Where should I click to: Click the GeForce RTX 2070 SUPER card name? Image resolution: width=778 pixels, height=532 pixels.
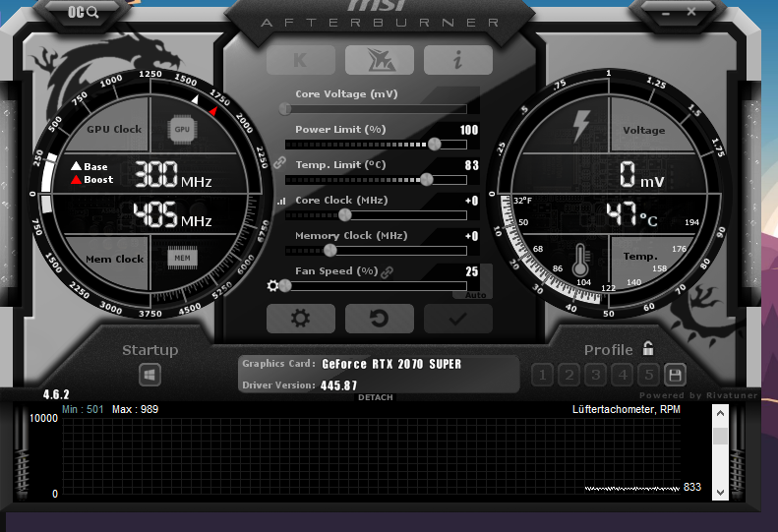(x=391, y=364)
